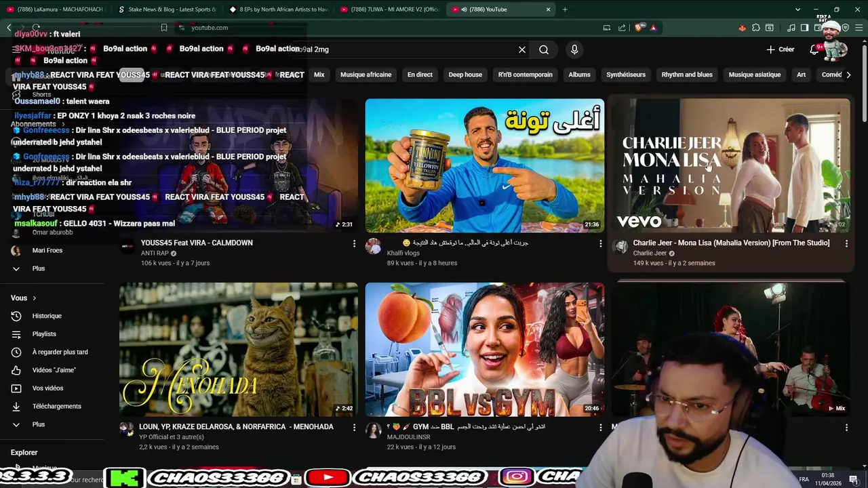Image resolution: width=868 pixels, height=488 pixels.
Task: Switch to 7LIWA - MI AMORE V2 tab
Action: coord(390,9)
